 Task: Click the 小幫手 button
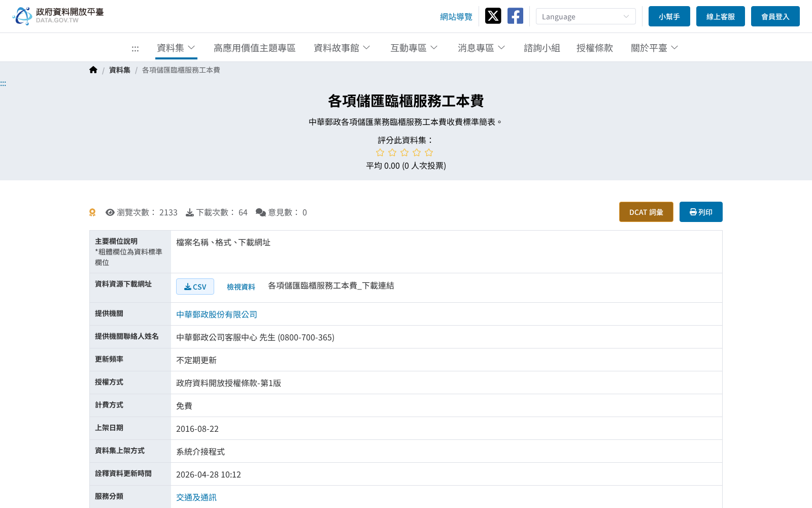click(x=669, y=16)
